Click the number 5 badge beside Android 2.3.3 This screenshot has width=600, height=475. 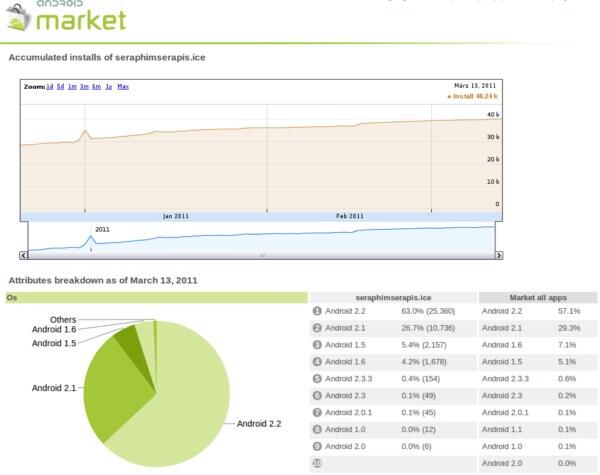pyautogui.click(x=317, y=379)
